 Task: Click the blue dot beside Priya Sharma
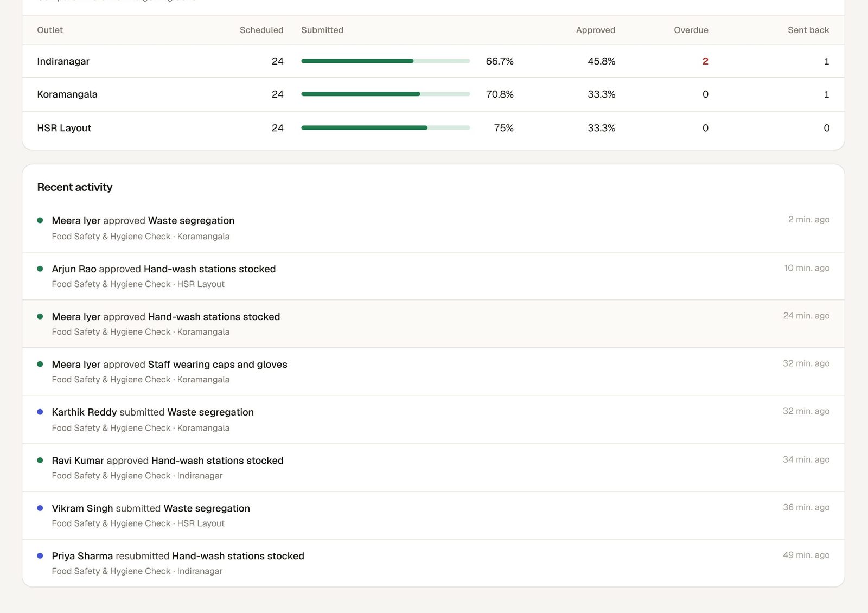tap(40, 555)
